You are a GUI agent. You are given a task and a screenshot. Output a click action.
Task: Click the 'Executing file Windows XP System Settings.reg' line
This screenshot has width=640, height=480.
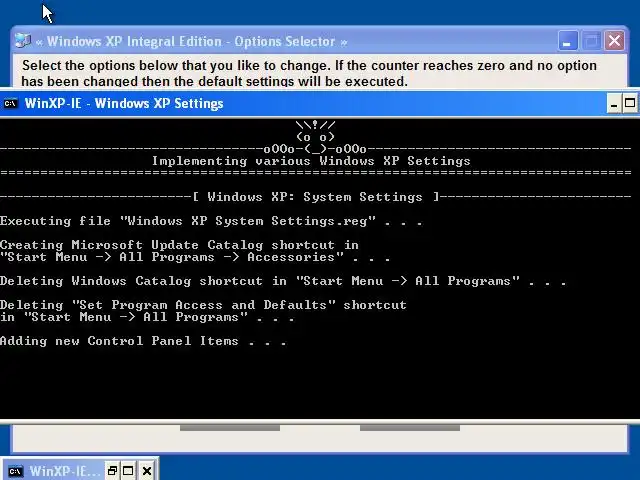211,221
